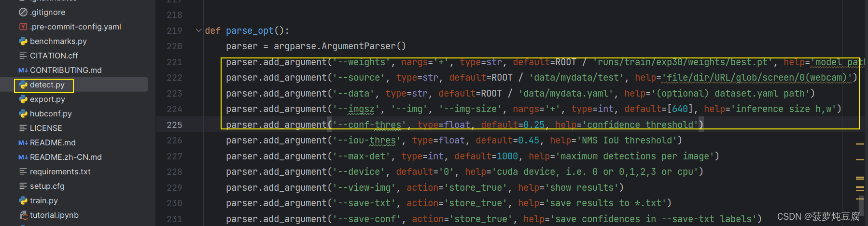Click the .pre-commit-config.yaml YAML icon
The image size is (868, 226).
(x=23, y=27)
